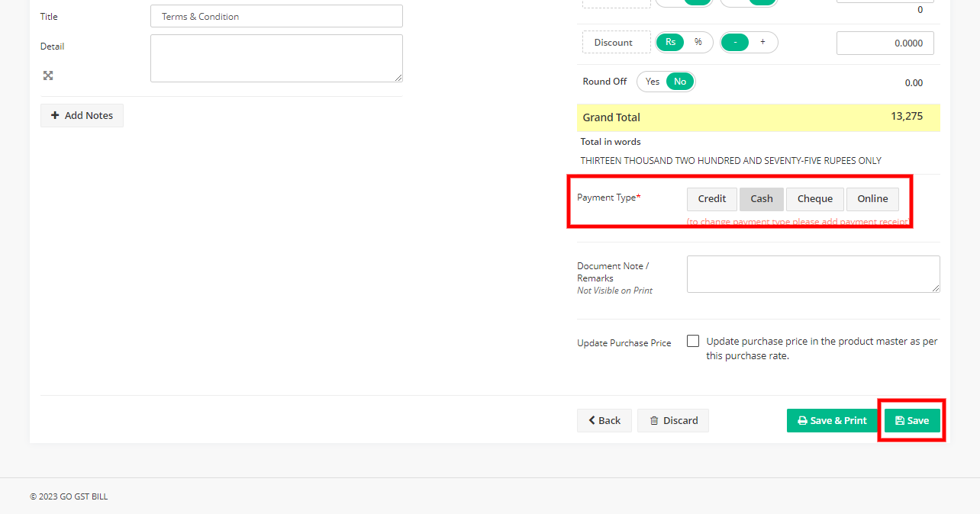Viewport: 980px width, 514px height.
Task: Select Rs as the discount type
Action: pyautogui.click(x=671, y=42)
